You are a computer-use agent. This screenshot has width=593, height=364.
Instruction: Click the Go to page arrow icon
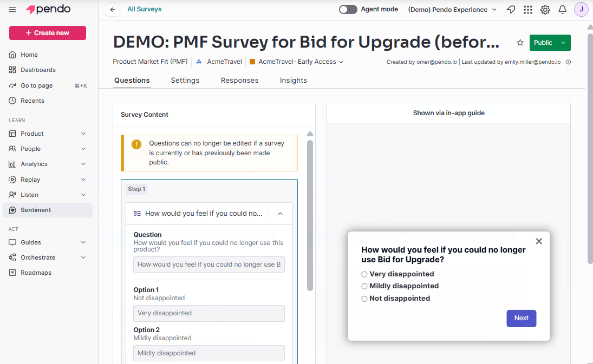(12, 85)
